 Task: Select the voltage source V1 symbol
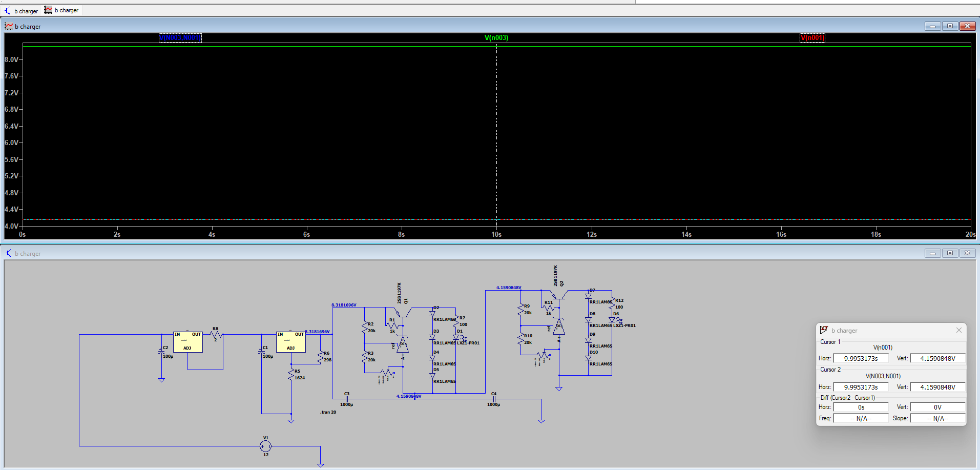tap(265, 445)
